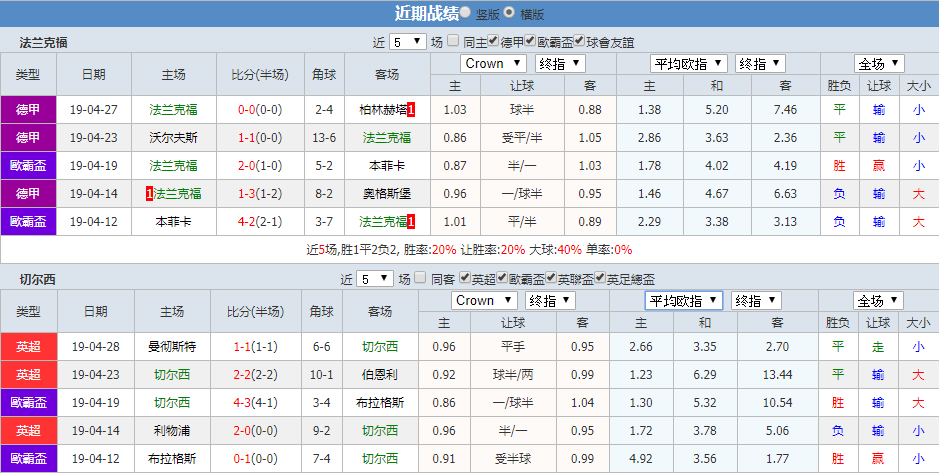Click 利物浦 team name

tap(172, 430)
